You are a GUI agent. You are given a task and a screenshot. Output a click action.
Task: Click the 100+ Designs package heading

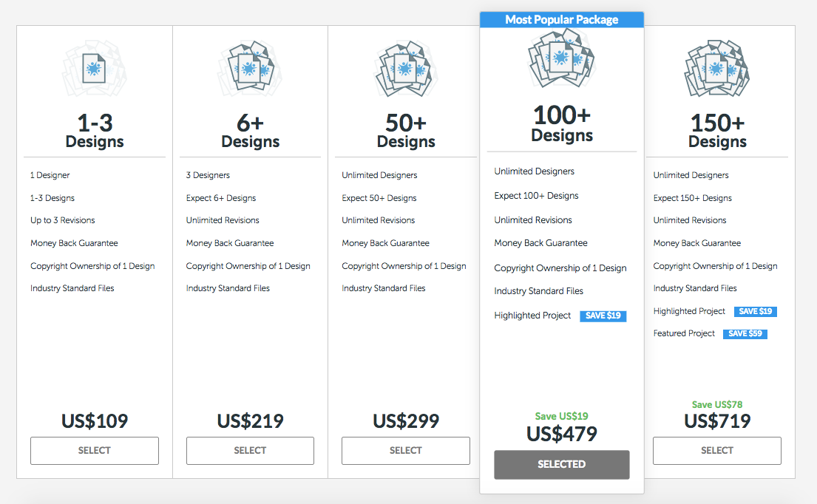click(x=562, y=124)
